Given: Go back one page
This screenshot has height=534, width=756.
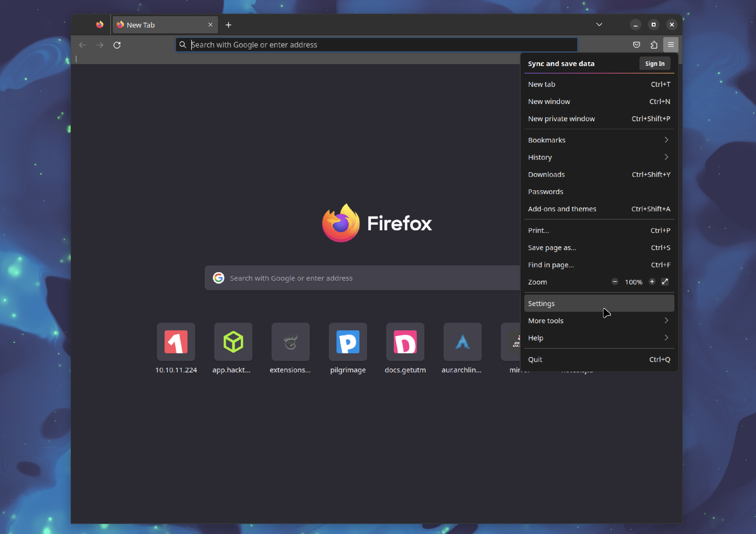Looking at the screenshot, I should [x=82, y=45].
